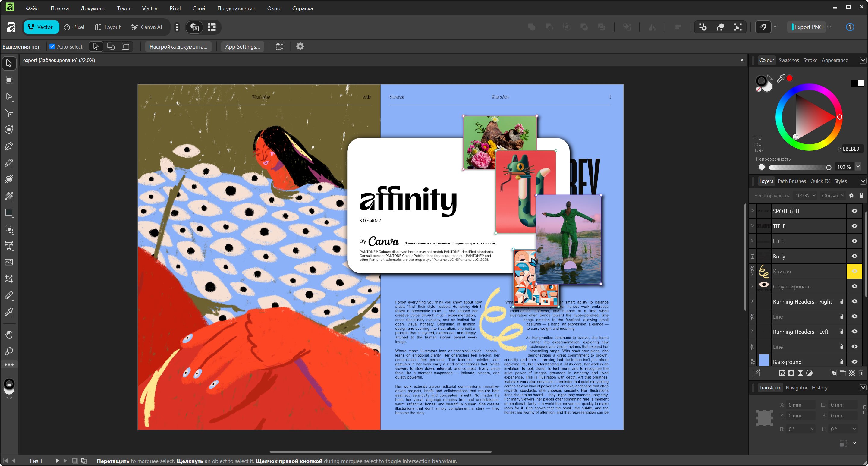Pick the Rectangle shape tool
The width and height of the screenshot is (868, 466).
click(9, 213)
